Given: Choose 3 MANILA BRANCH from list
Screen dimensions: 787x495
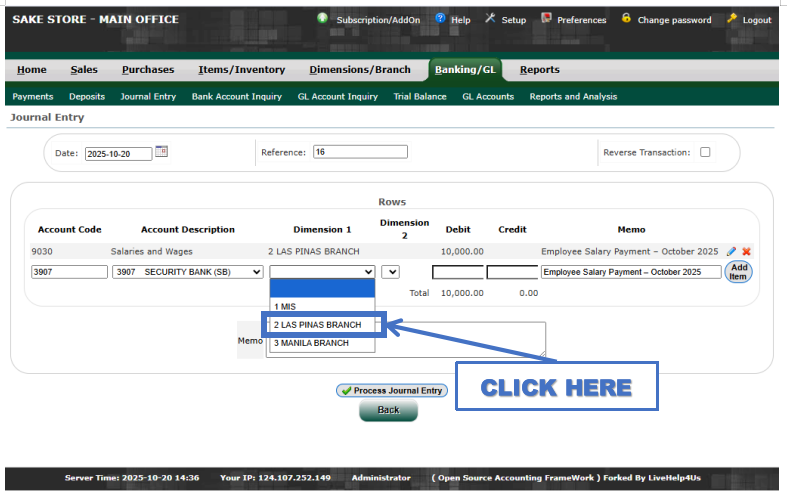Looking at the screenshot, I should pos(312,343).
